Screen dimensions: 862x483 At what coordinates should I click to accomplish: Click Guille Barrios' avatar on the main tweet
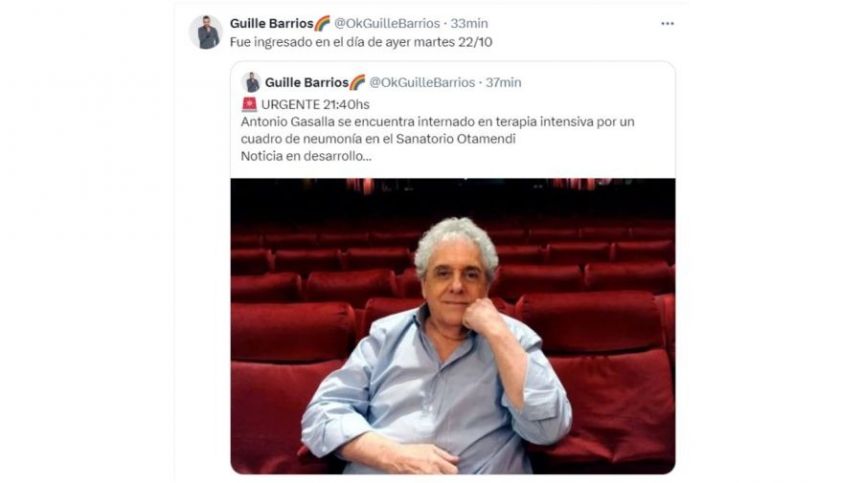(206, 32)
